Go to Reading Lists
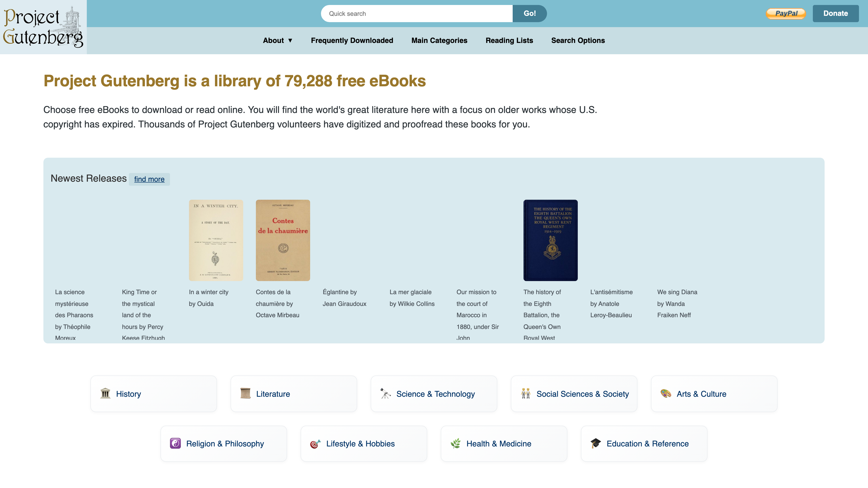The height and width of the screenshot is (488, 868). [509, 40]
